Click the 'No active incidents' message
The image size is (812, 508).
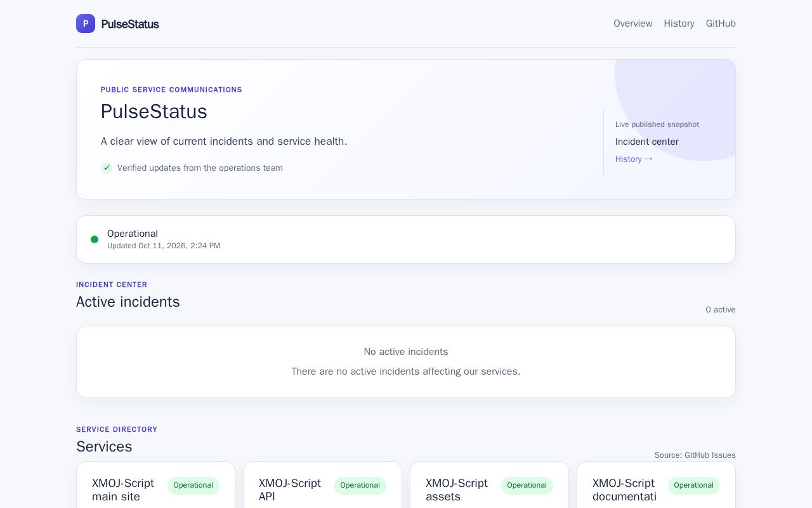pyautogui.click(x=406, y=351)
